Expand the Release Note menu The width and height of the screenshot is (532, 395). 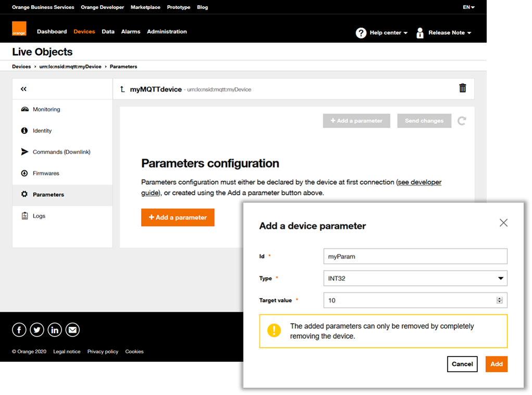[450, 33]
